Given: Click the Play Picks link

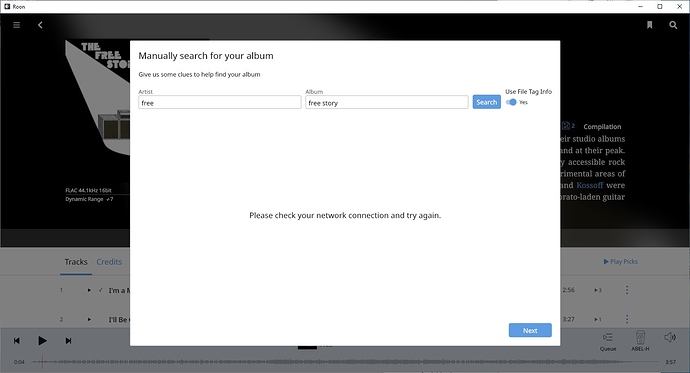Looking at the screenshot, I should pyautogui.click(x=620, y=261).
